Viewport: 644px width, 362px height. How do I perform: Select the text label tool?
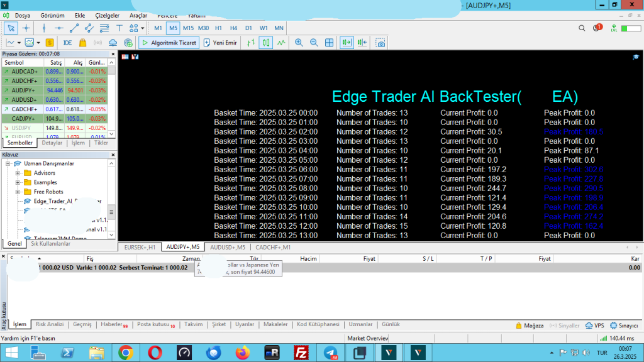[x=119, y=28]
